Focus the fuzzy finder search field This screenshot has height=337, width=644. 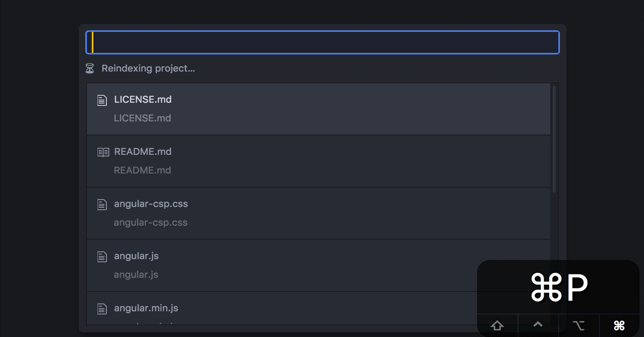(322, 42)
